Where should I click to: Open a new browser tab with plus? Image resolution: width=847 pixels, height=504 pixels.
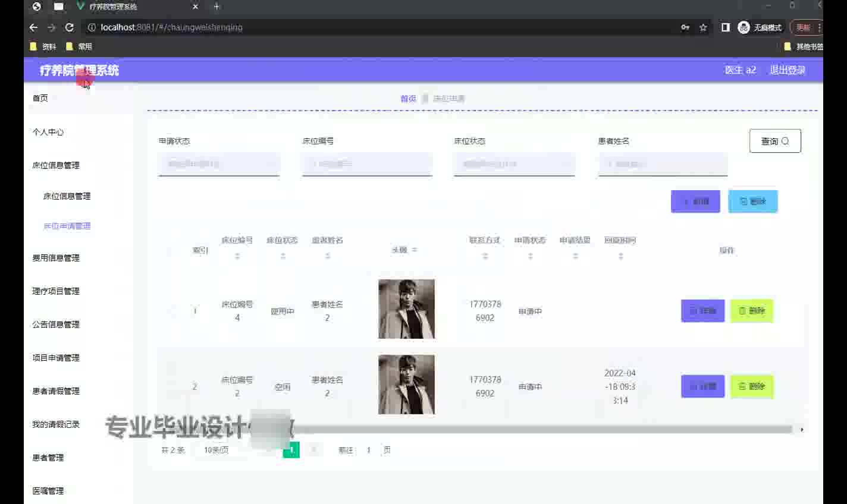(x=217, y=7)
